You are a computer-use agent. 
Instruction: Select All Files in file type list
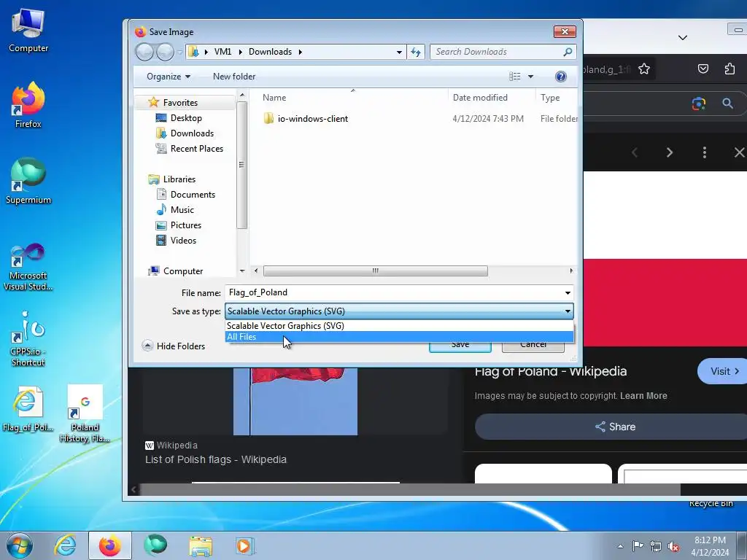tap(399, 337)
